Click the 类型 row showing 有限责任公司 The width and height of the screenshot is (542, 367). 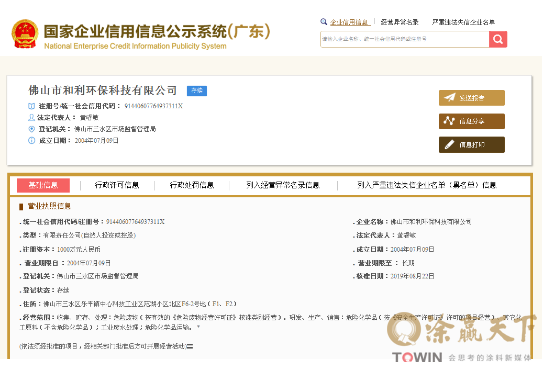pyautogui.click(x=78, y=235)
